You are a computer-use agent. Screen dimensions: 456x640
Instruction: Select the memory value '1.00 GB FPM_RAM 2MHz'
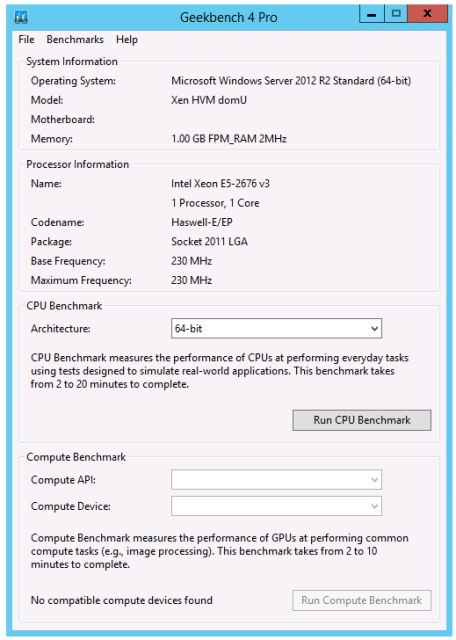coord(229,139)
